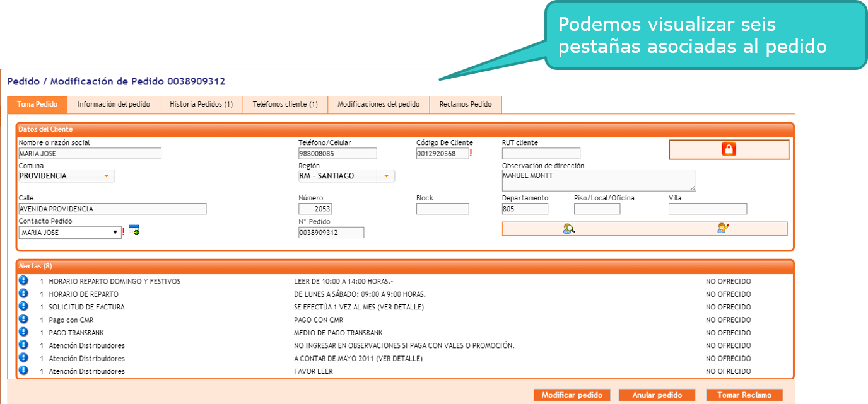
Task: Click the red padlock lock icon
Action: click(729, 149)
